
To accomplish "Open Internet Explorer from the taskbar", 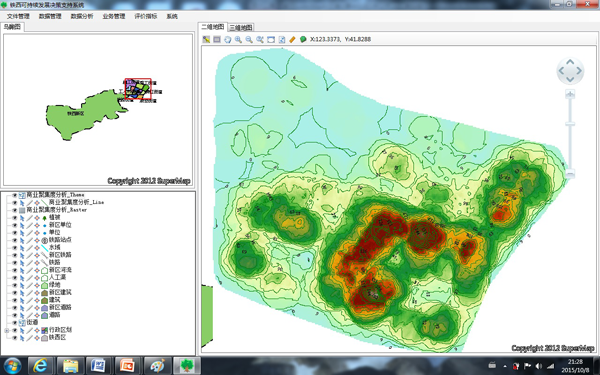I will [40, 365].
